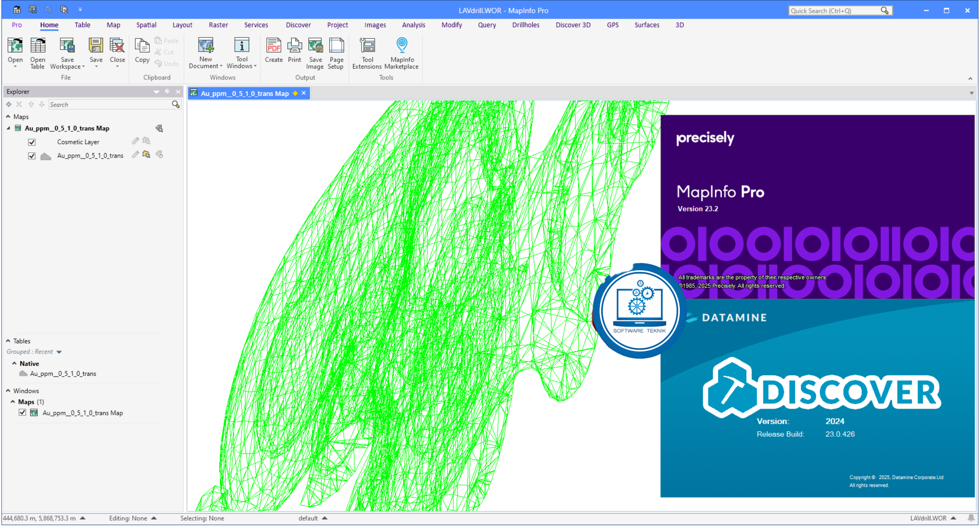Switch to the Spatial ribbon tab

pyautogui.click(x=146, y=25)
